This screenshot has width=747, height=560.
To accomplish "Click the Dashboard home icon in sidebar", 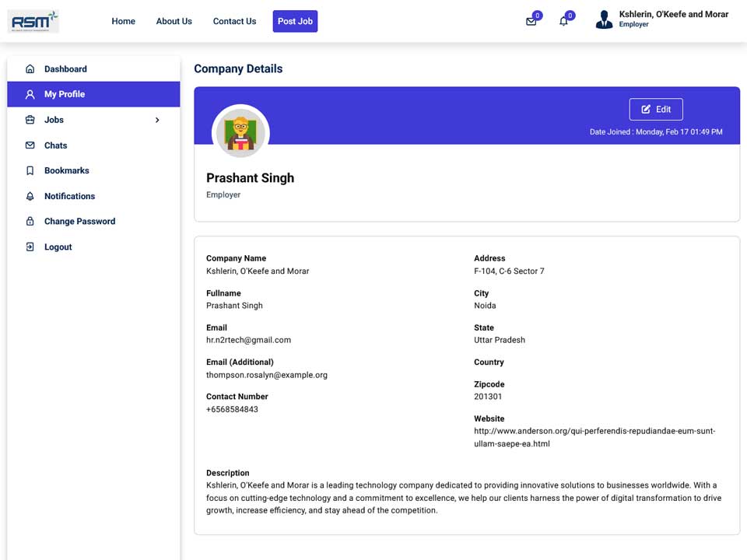I will tap(30, 69).
